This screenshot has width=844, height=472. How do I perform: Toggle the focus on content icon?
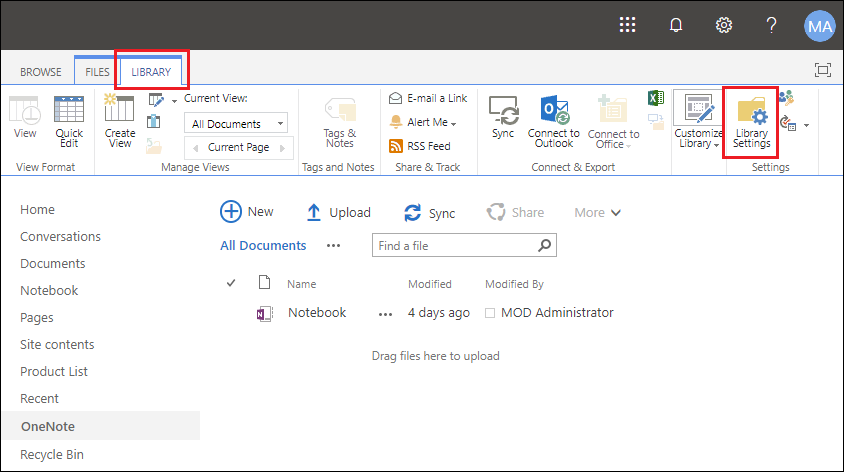tap(822, 69)
